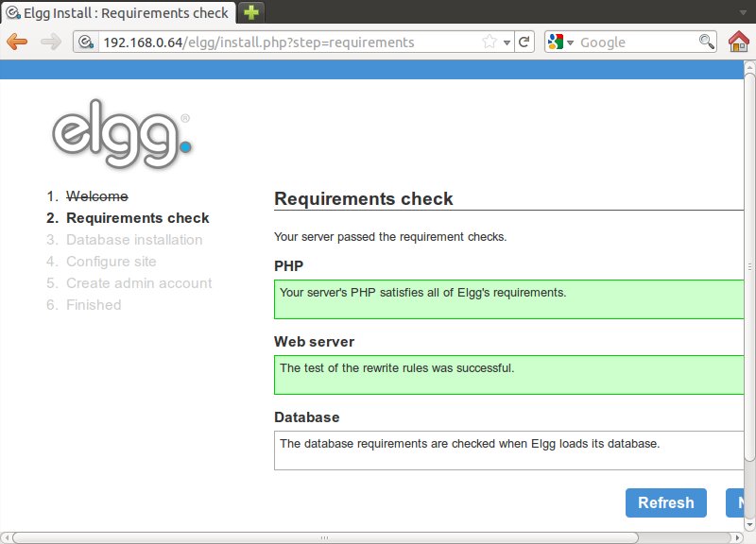Click the Welcome step
Screen dimensions: 756x544
(97, 196)
